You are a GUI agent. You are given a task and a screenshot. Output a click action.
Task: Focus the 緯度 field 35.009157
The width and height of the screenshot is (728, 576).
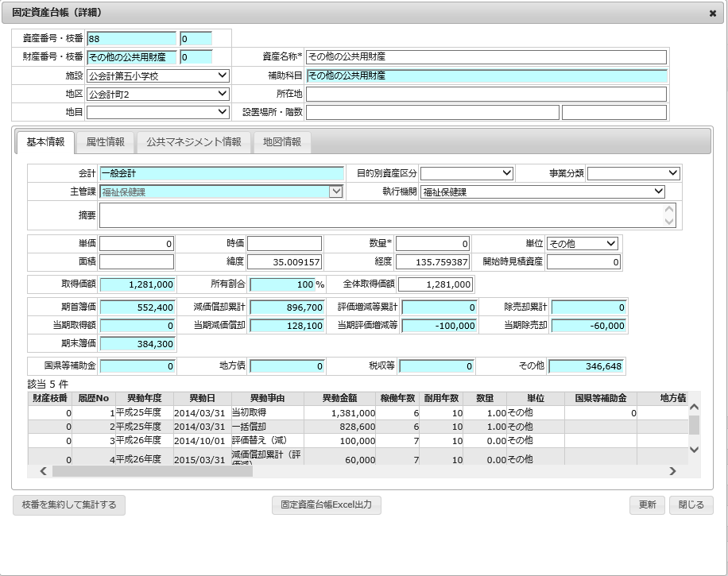pos(285,261)
